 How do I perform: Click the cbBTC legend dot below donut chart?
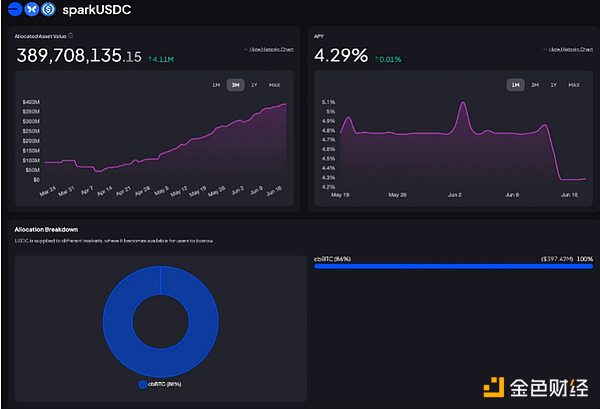coord(141,383)
